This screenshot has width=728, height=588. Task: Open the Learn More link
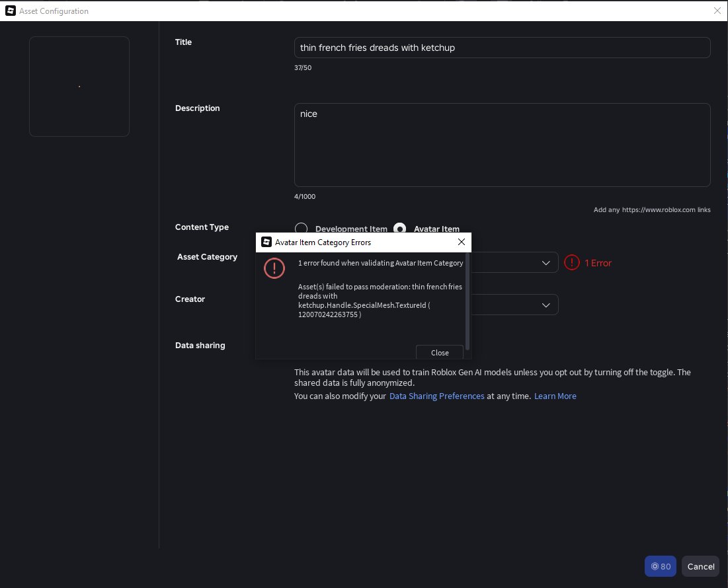(x=555, y=396)
